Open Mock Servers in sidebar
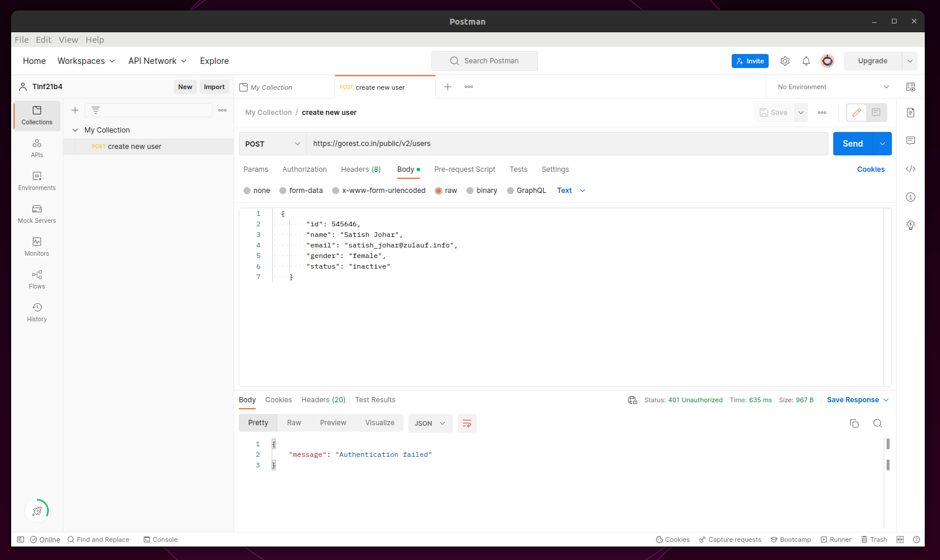 37,214
